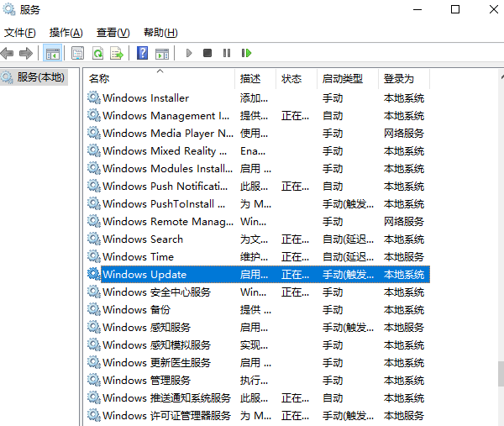
Task: Click 网络服务 login of Windows Media Player
Action: (404, 133)
